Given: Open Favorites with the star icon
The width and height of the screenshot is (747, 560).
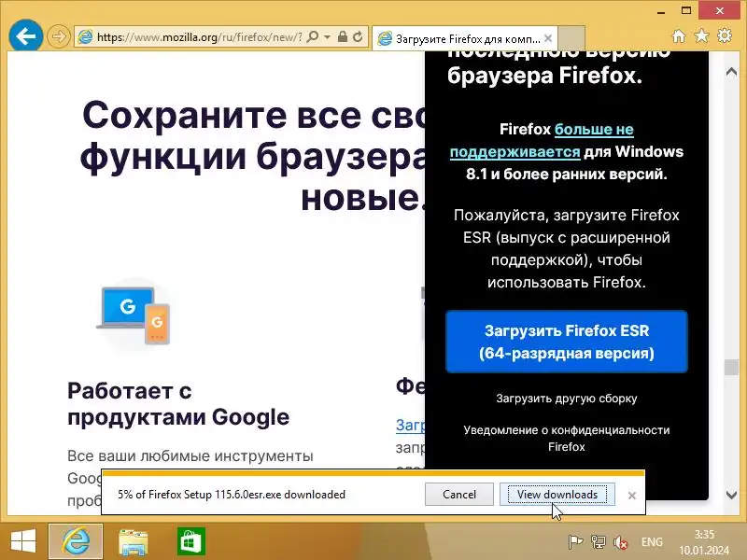Looking at the screenshot, I should point(702,36).
